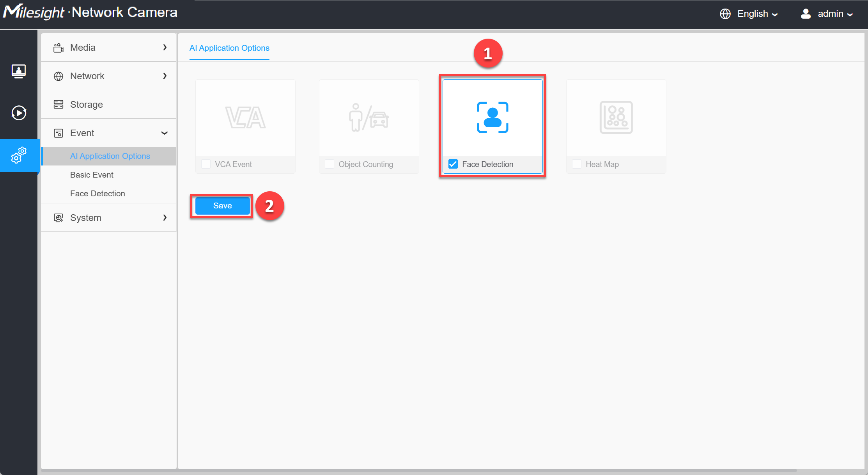Open the Network menu section

pyautogui.click(x=109, y=76)
